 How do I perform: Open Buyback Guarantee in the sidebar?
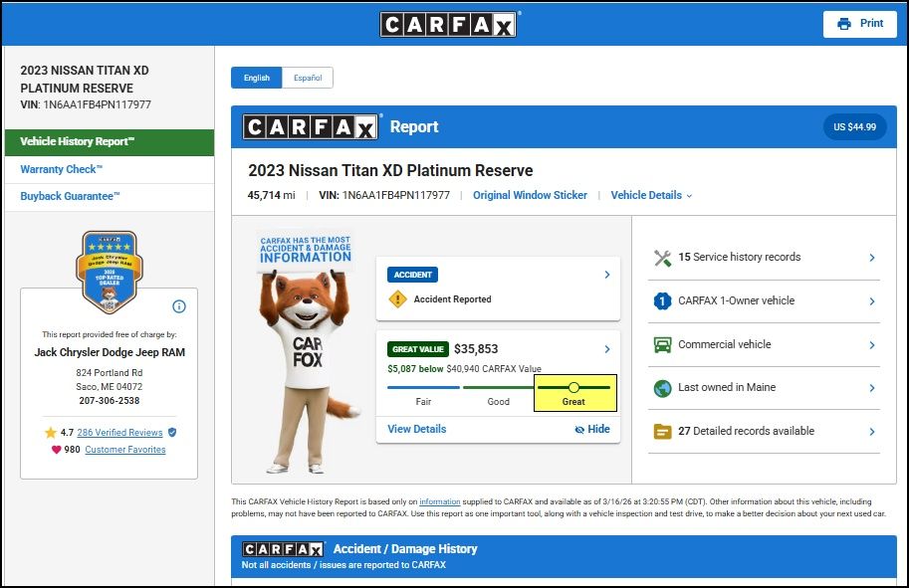point(70,197)
